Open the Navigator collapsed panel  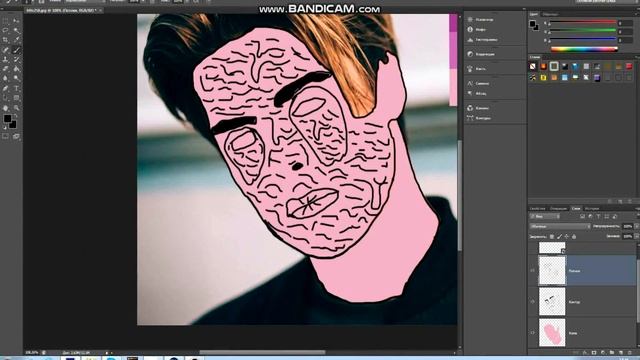pos(480,19)
